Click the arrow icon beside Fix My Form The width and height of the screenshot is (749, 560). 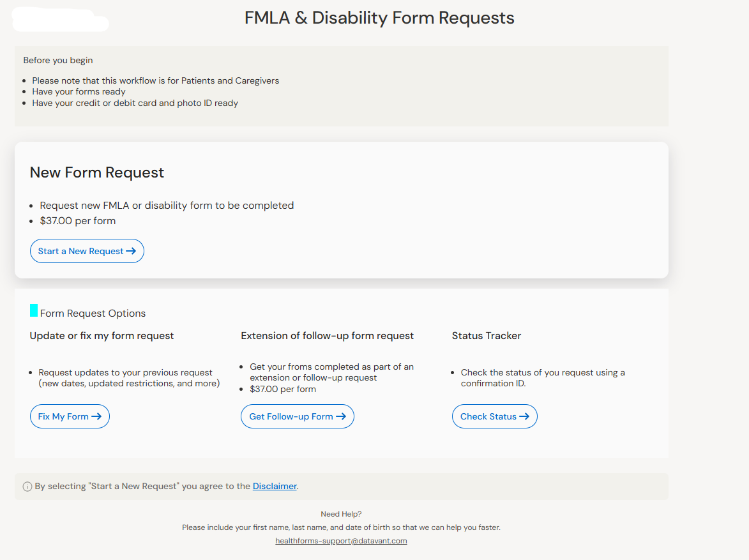pos(96,416)
